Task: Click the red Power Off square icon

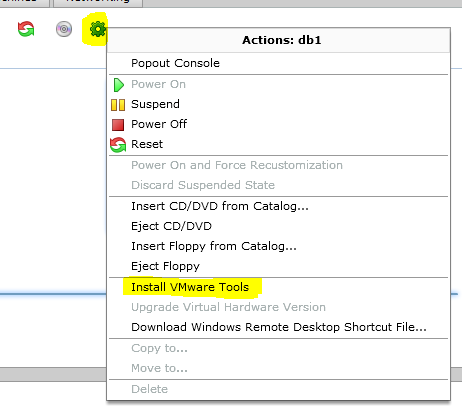Action: (x=118, y=125)
